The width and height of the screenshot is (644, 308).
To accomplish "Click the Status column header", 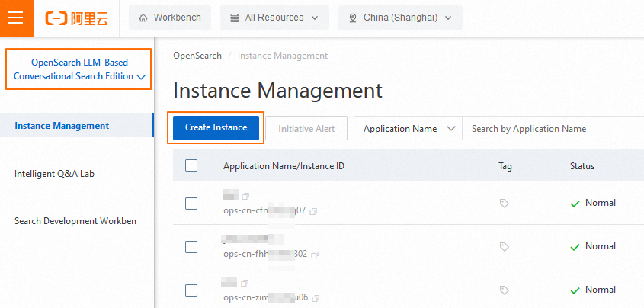I will click(x=582, y=166).
